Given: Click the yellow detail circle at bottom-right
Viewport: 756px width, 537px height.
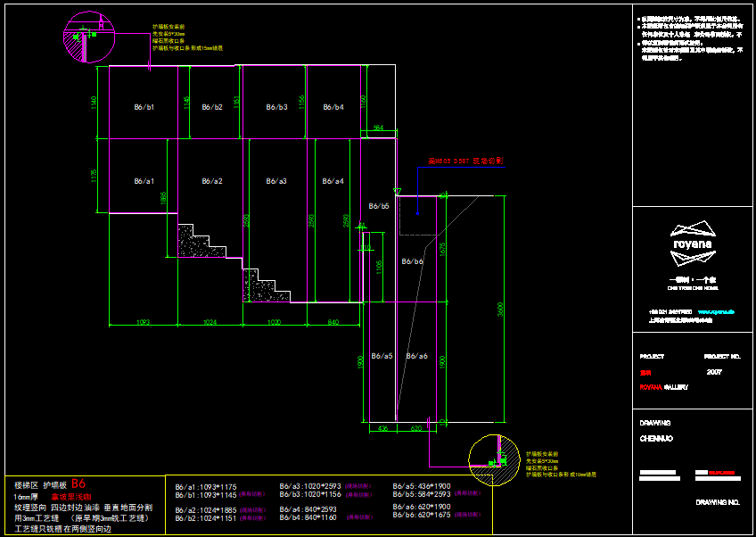Looking at the screenshot, I should pos(494,459).
